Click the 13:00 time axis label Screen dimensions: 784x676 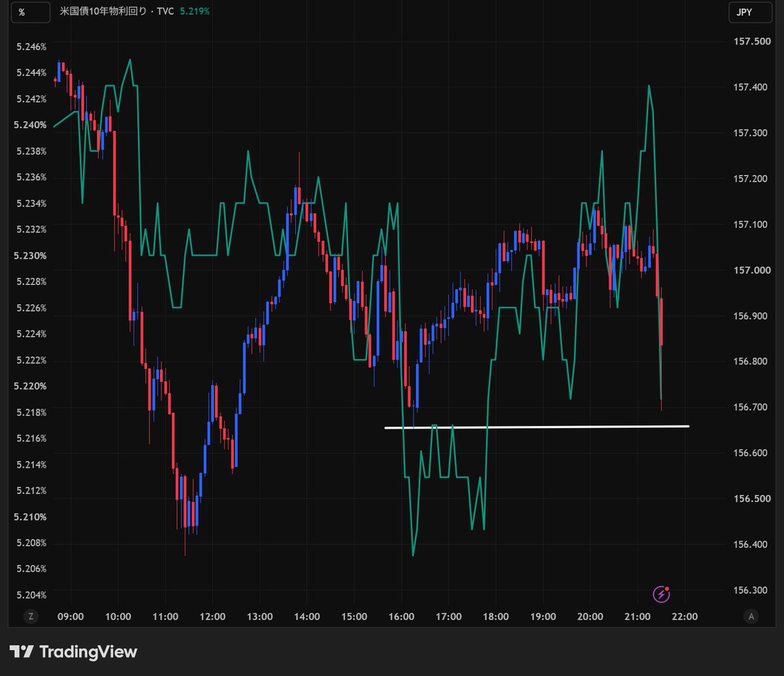tap(260, 617)
